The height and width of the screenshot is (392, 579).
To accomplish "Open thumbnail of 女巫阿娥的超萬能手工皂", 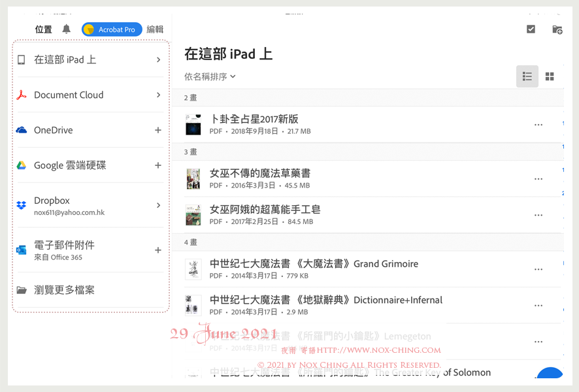I will [x=193, y=215].
